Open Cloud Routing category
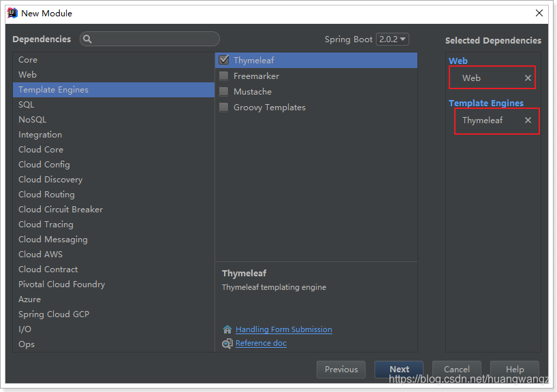 tap(114, 195)
